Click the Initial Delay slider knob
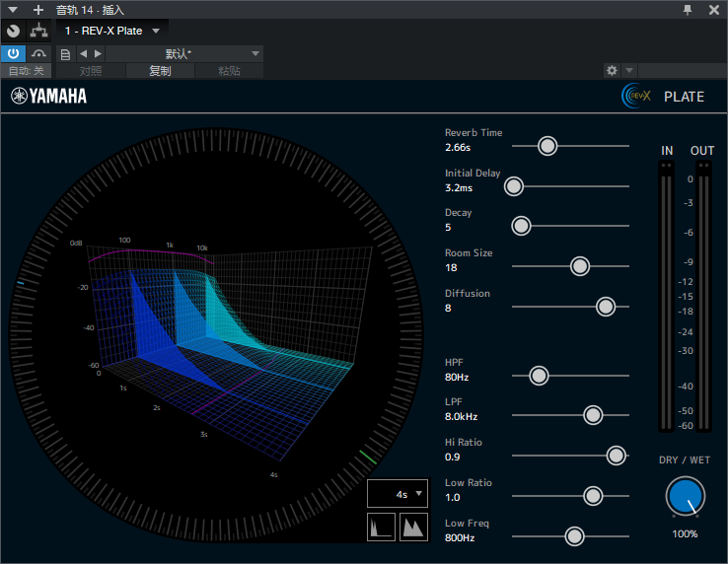Screen dimensions: 728x564 [x=514, y=186]
